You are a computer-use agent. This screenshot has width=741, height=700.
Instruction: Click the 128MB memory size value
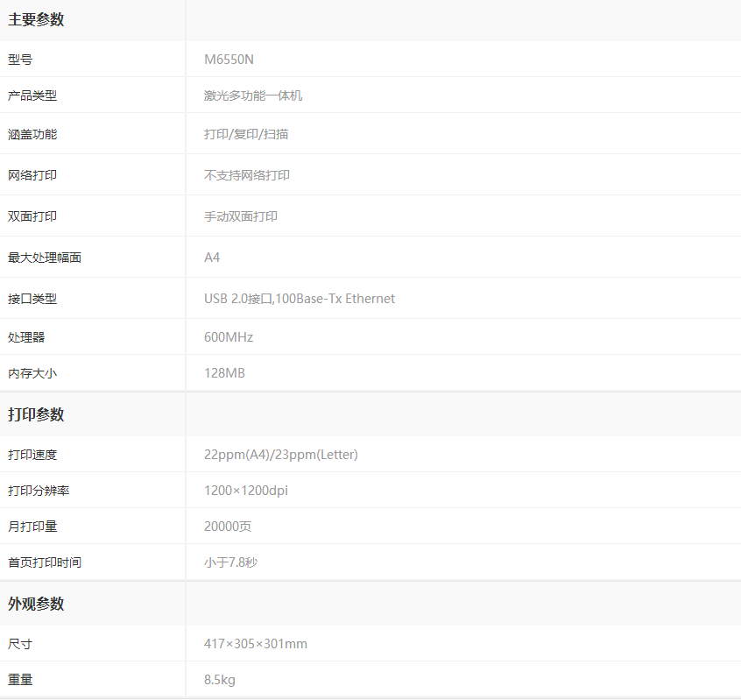point(224,373)
